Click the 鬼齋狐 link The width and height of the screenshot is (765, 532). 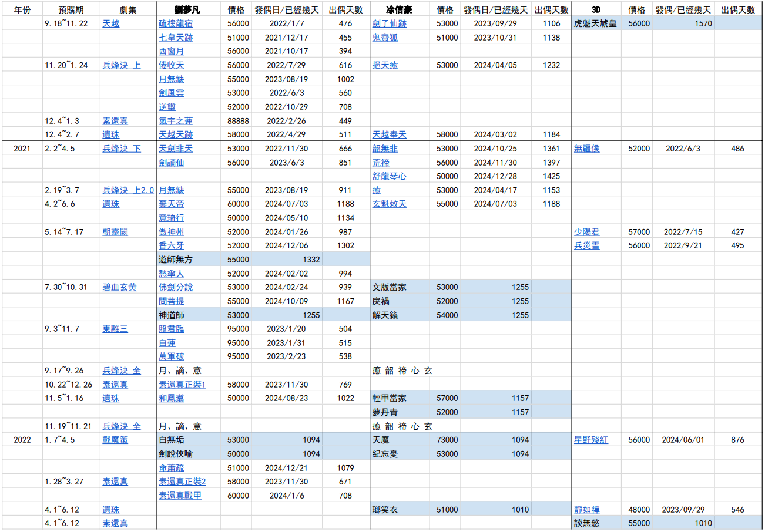click(x=385, y=38)
